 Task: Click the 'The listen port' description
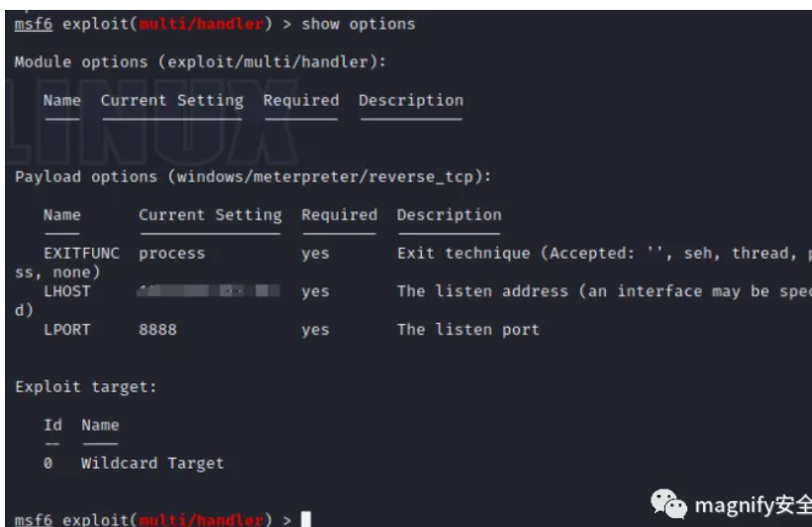[x=468, y=330]
